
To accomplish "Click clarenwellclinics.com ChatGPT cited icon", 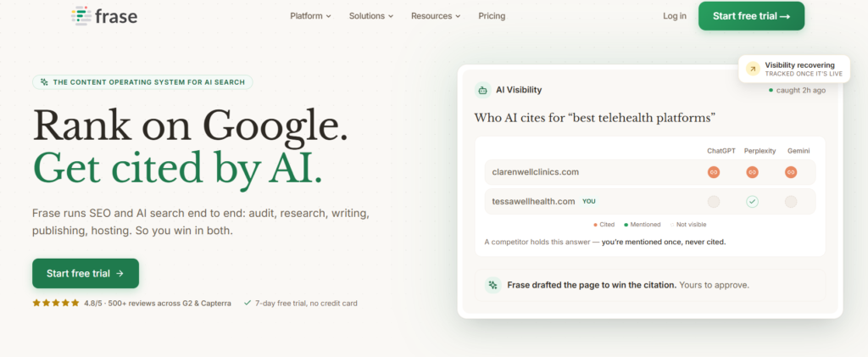I will pyautogui.click(x=714, y=172).
